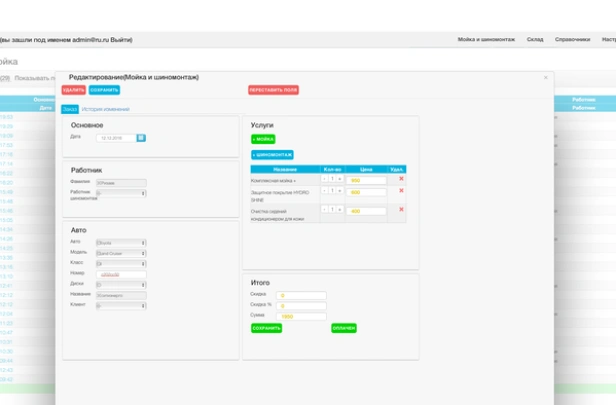Viewport: 616px width, 405px height.
Task: Remove the Защитное покрытие HYDRO SHINE row
Action: 401,191
